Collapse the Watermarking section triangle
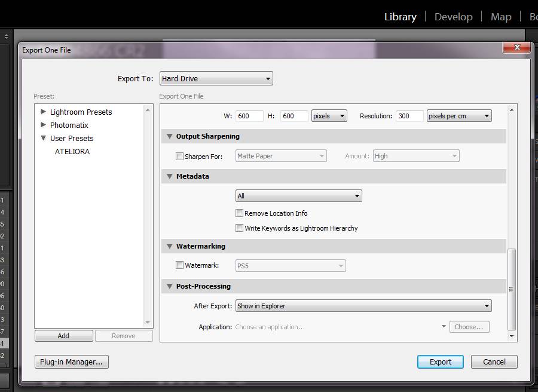 [x=169, y=246]
